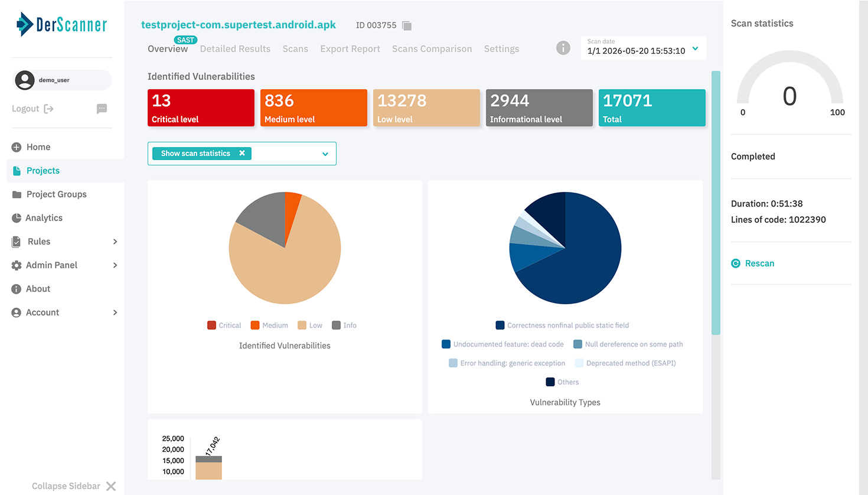
Task: Expand the Account submenu chevron
Action: click(115, 312)
